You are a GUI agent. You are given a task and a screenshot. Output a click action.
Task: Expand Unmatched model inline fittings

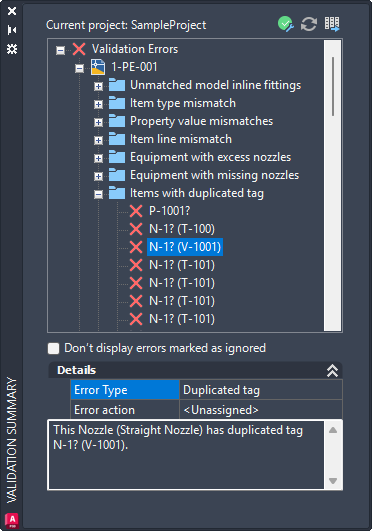tap(98, 86)
